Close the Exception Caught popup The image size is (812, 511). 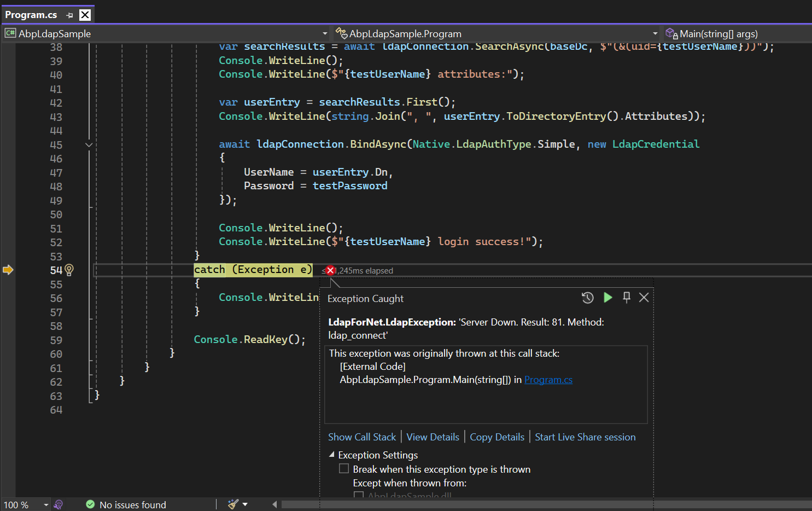644,297
